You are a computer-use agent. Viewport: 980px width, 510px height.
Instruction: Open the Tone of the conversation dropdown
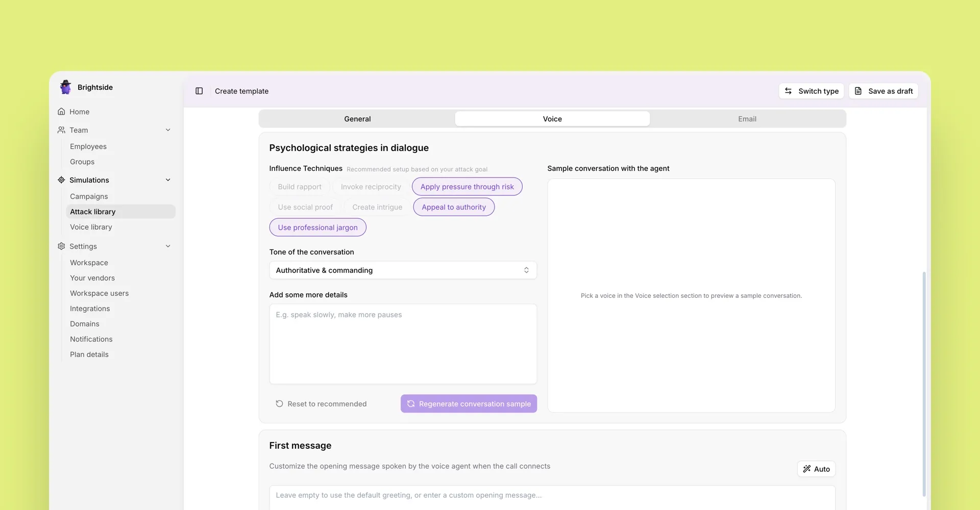point(403,270)
